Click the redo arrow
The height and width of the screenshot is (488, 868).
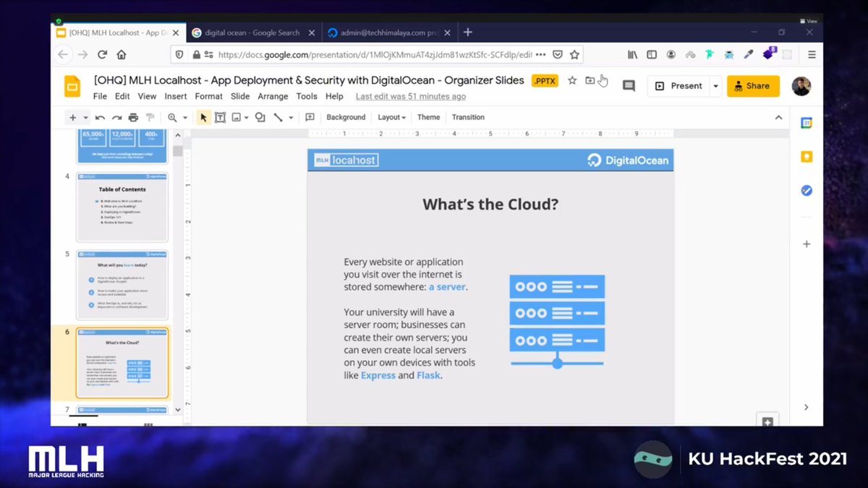116,117
